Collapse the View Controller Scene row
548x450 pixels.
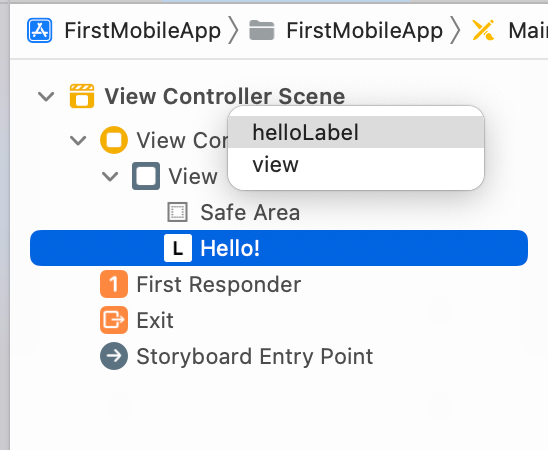click(46, 96)
